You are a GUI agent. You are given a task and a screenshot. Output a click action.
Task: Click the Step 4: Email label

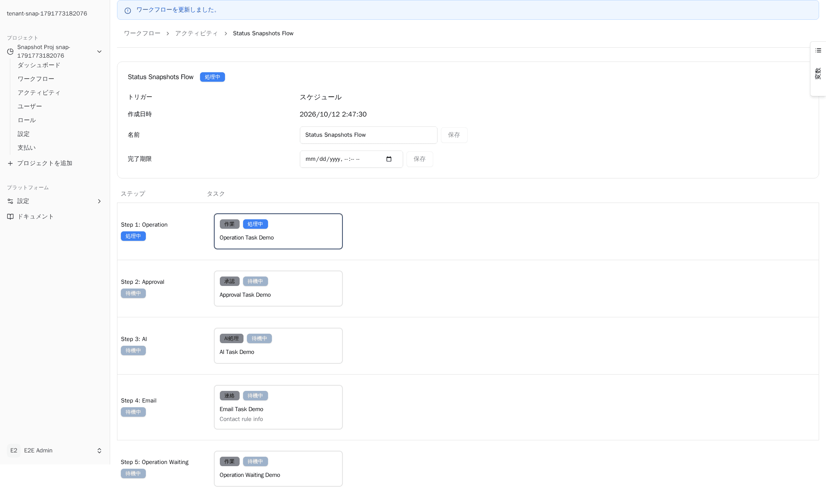[139, 401]
